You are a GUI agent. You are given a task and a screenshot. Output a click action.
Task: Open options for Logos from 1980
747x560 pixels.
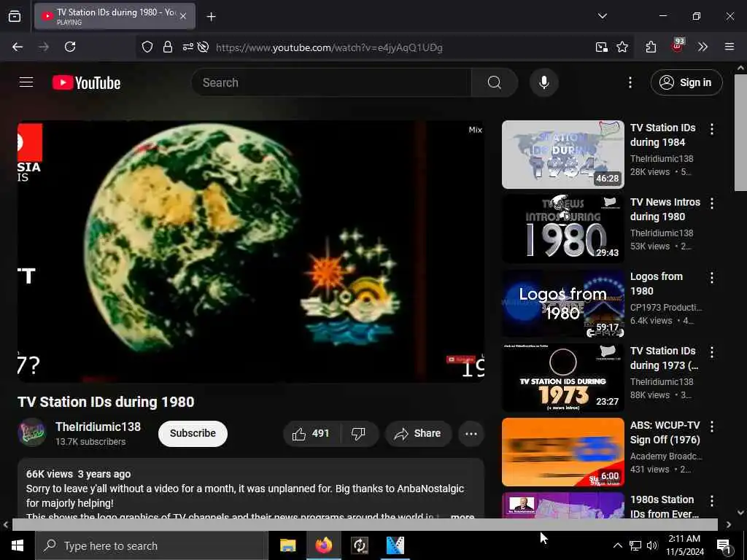(x=712, y=278)
